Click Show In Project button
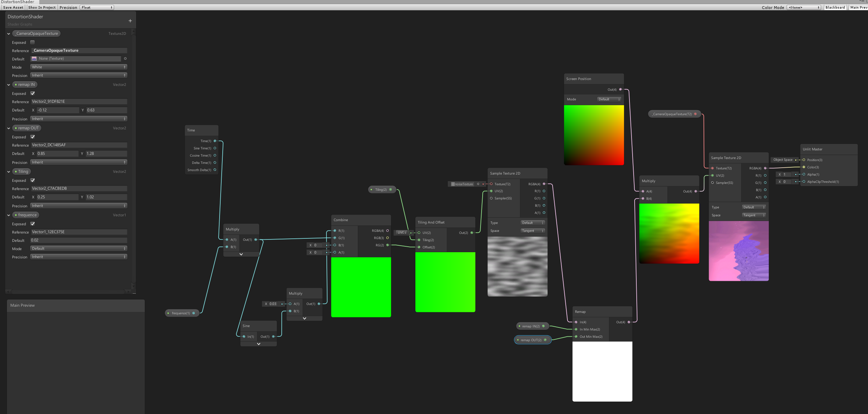 (42, 7)
